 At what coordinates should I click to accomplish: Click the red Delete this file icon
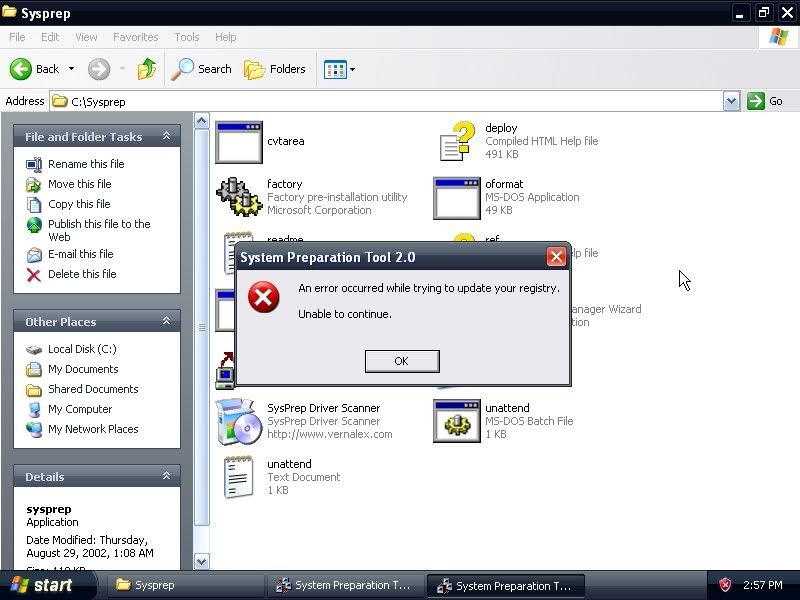coord(34,275)
